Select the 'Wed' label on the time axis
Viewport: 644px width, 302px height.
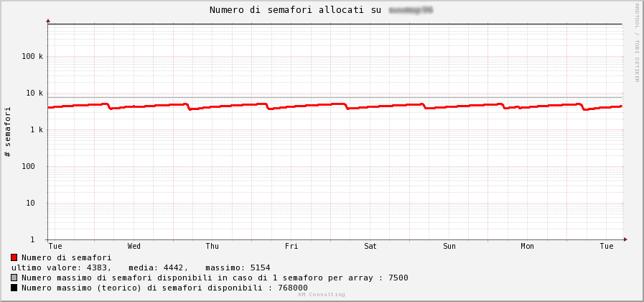pyautogui.click(x=134, y=247)
